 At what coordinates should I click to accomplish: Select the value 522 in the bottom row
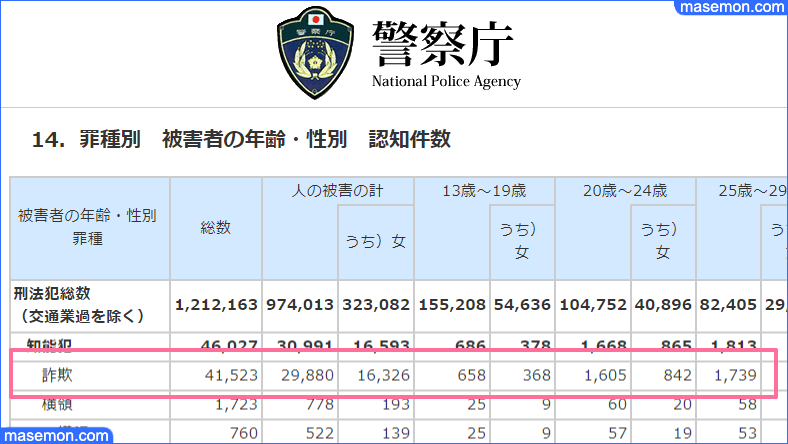click(x=320, y=433)
